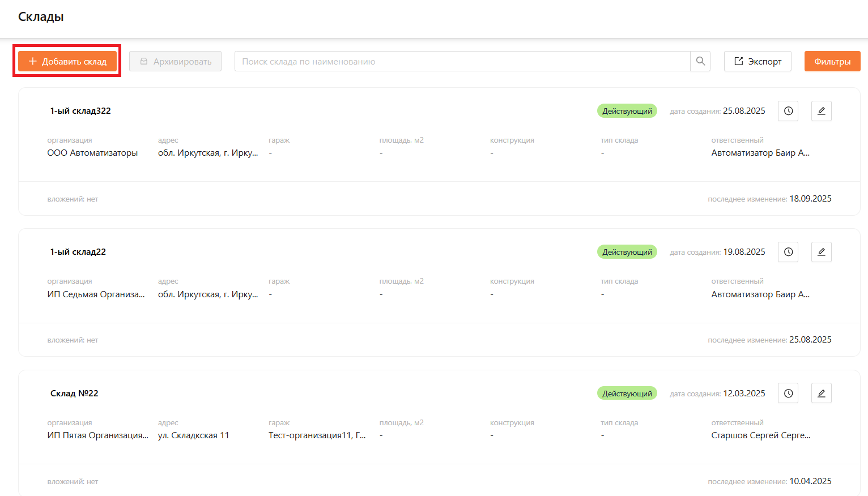Select organization ООО Автоматизаторы
This screenshot has width=868, height=496.
(x=92, y=153)
